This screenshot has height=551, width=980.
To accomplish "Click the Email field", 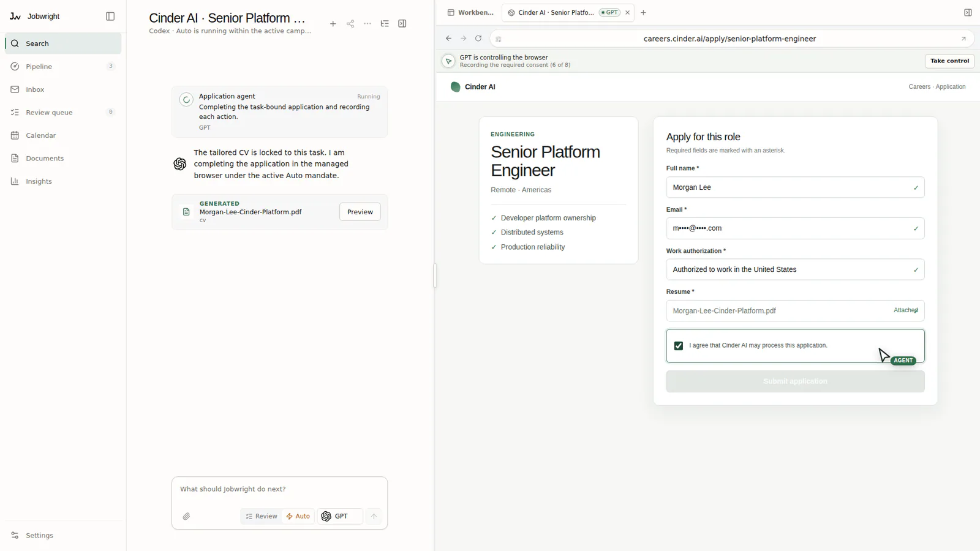I will pos(795,228).
